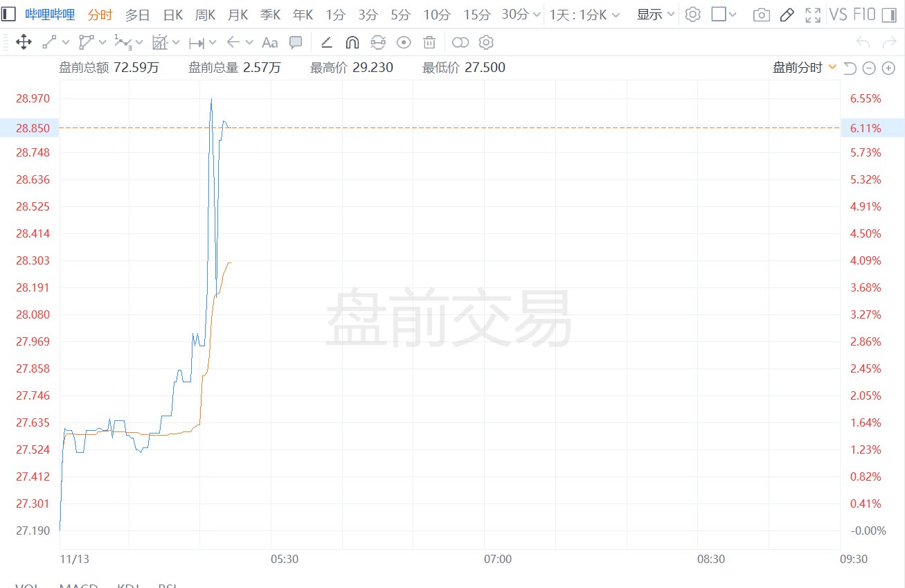Select the text annotation Aa tool
Image resolution: width=905 pixels, height=588 pixels.
269,43
